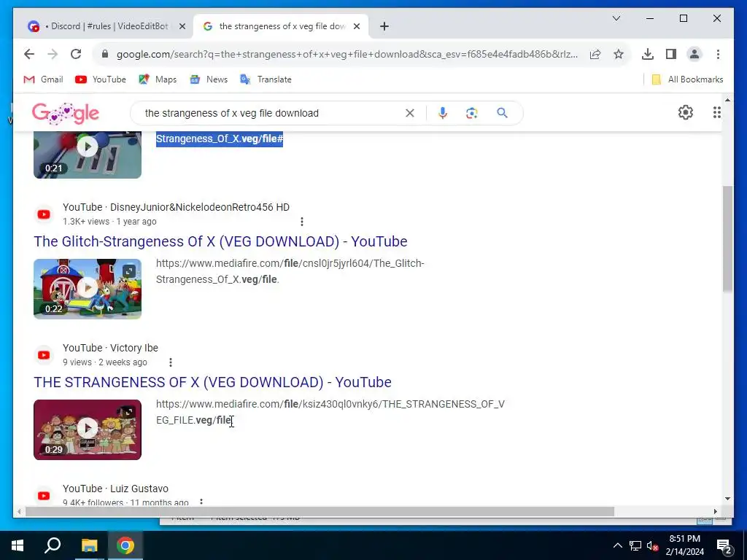Open News bookmark
This screenshot has width=747, height=560.
209,79
